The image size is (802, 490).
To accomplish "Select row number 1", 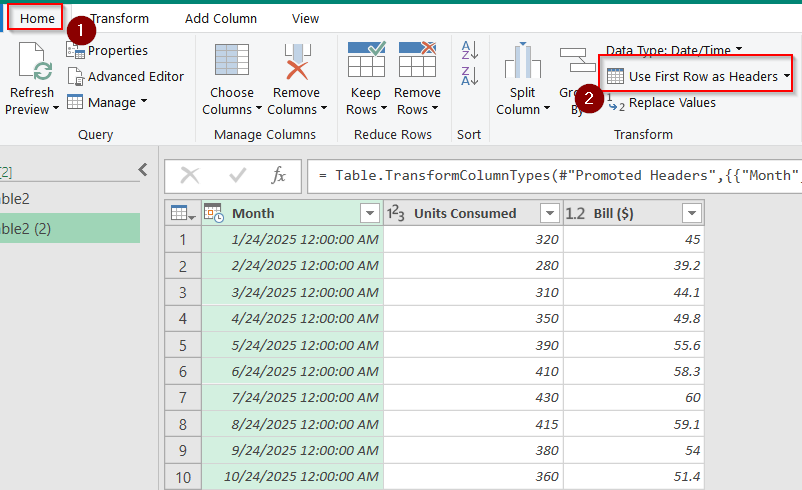I will coord(183,239).
